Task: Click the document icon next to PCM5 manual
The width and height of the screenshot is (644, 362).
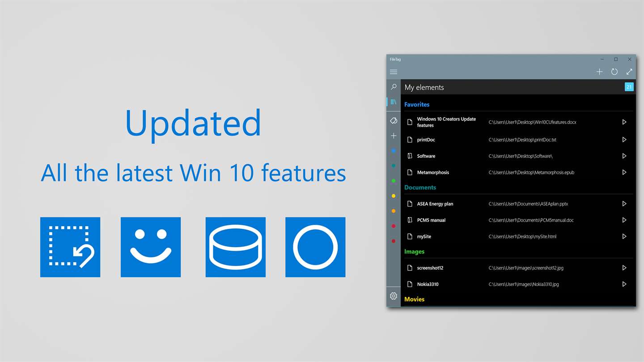Action: point(410,220)
